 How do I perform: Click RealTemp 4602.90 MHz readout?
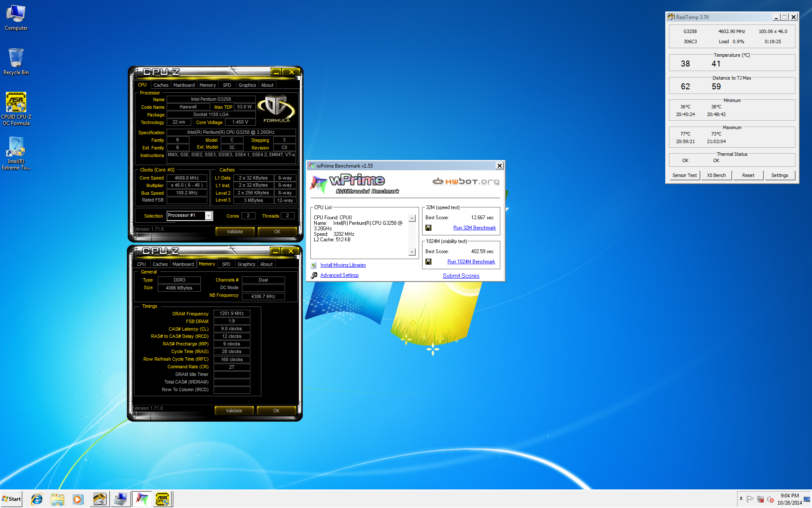(732, 31)
